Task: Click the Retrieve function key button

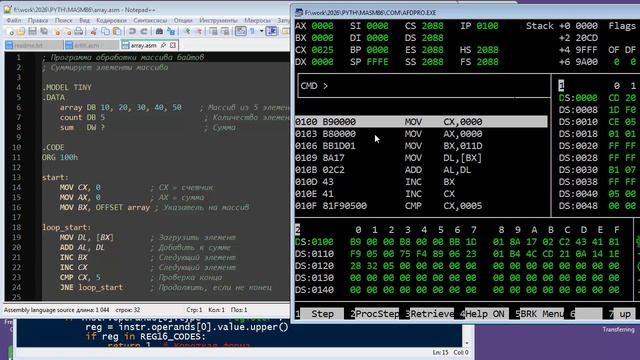Action: tap(432, 314)
